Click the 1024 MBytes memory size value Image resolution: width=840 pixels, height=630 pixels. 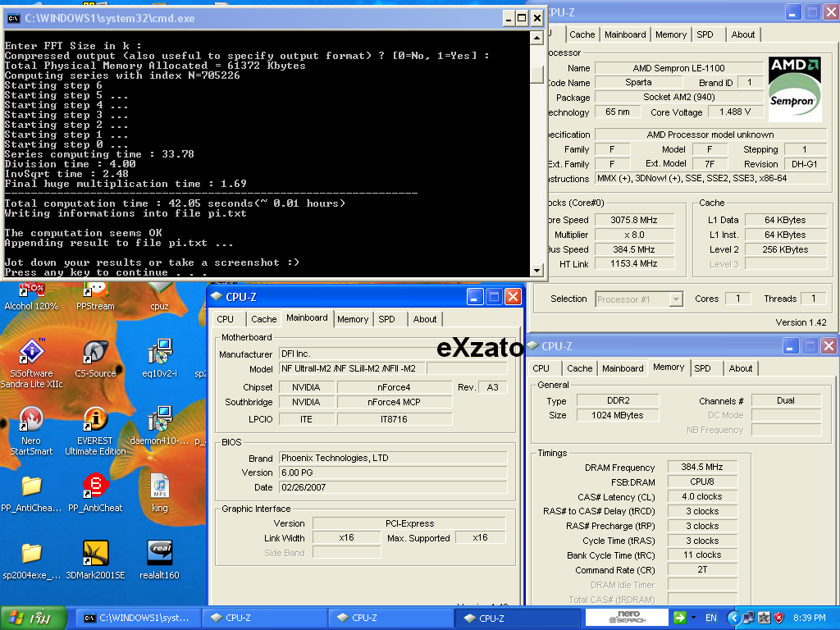tap(618, 414)
